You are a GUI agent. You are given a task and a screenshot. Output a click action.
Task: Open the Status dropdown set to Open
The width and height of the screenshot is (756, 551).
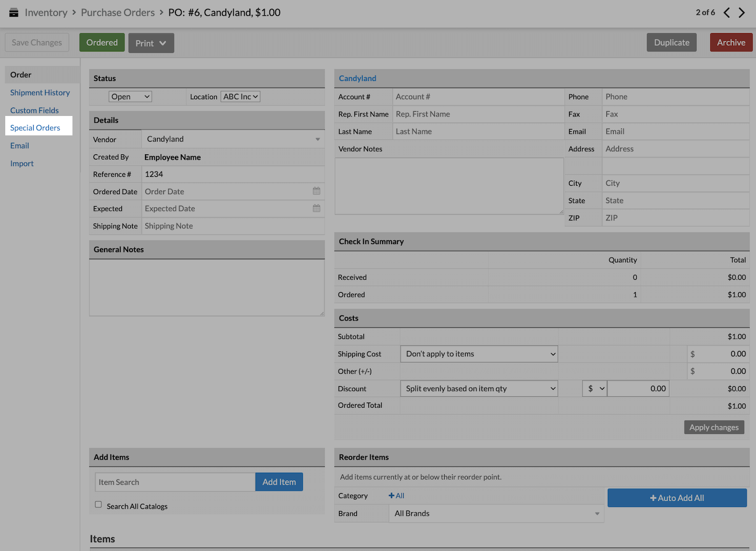pos(130,97)
